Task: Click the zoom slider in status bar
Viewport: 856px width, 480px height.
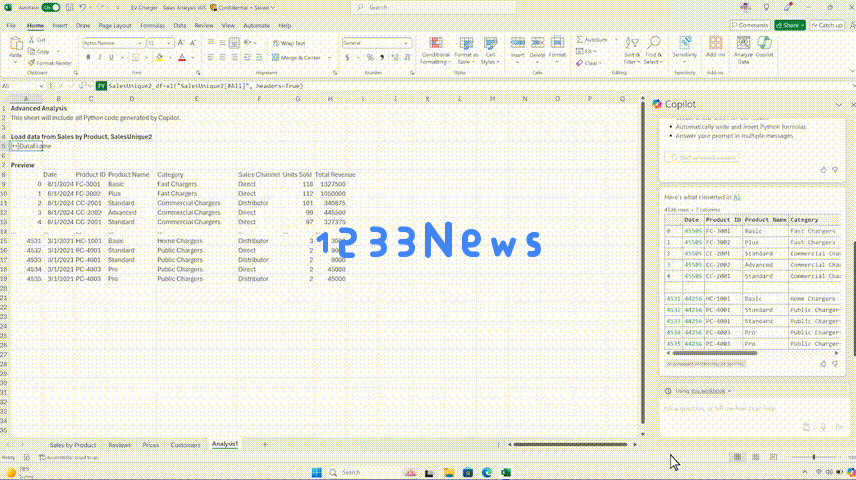Action: pyautogui.click(x=813, y=457)
